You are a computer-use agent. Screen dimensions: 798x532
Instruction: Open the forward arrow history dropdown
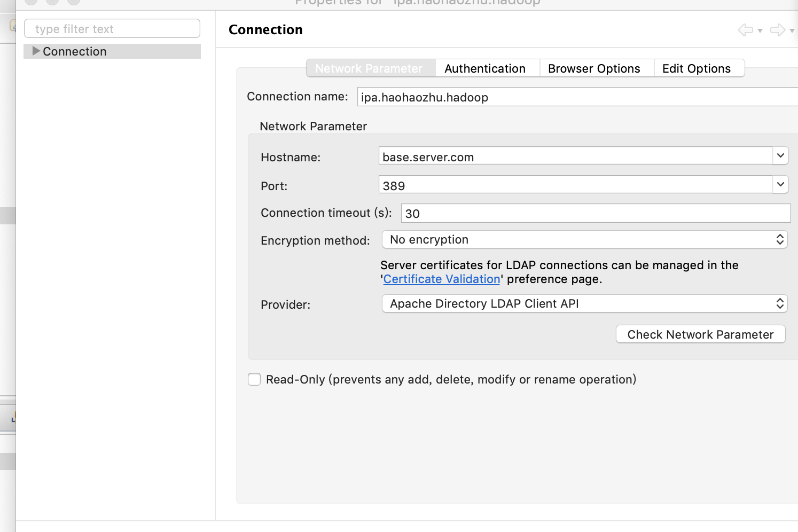pos(792,31)
